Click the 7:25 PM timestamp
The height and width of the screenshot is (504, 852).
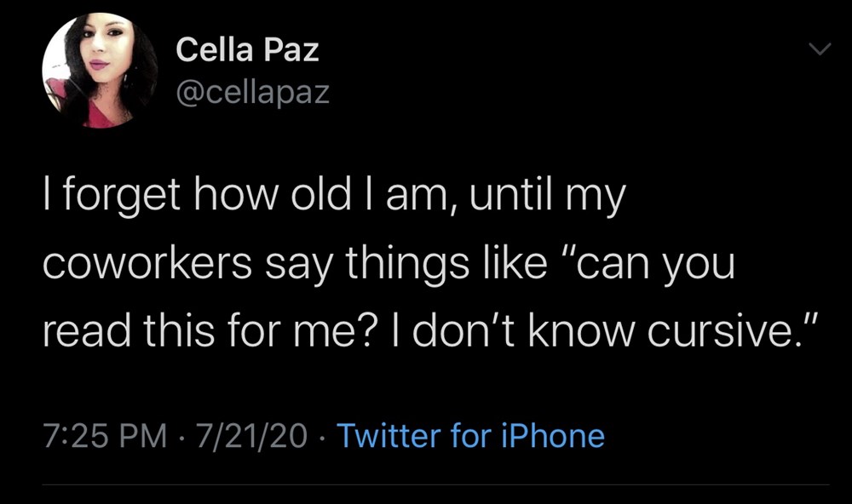click(x=104, y=436)
